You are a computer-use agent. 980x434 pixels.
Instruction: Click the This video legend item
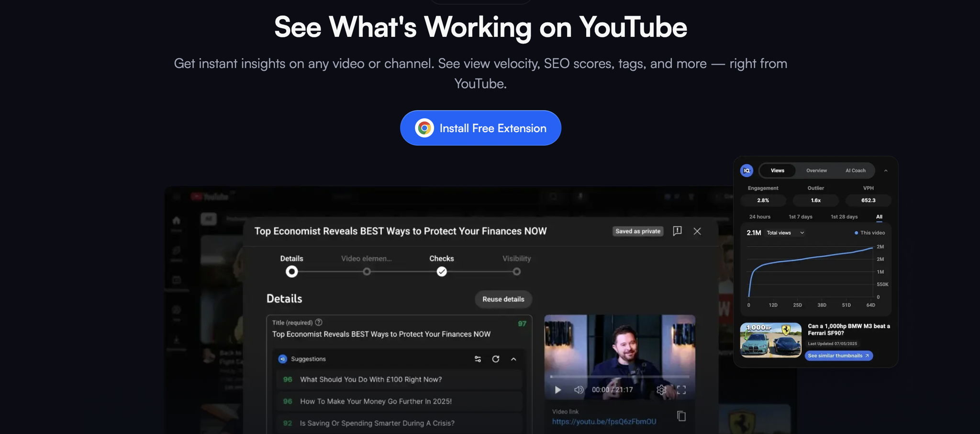coord(869,233)
